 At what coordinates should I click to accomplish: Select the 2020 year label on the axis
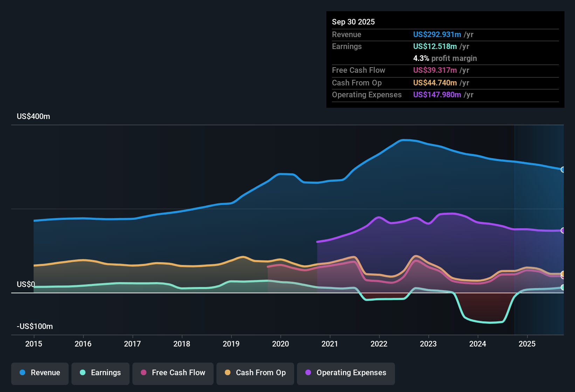(x=280, y=344)
